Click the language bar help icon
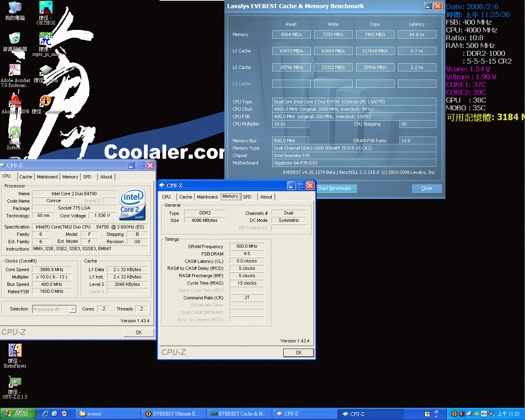Viewport: 525px width, 420px height. pos(427,414)
